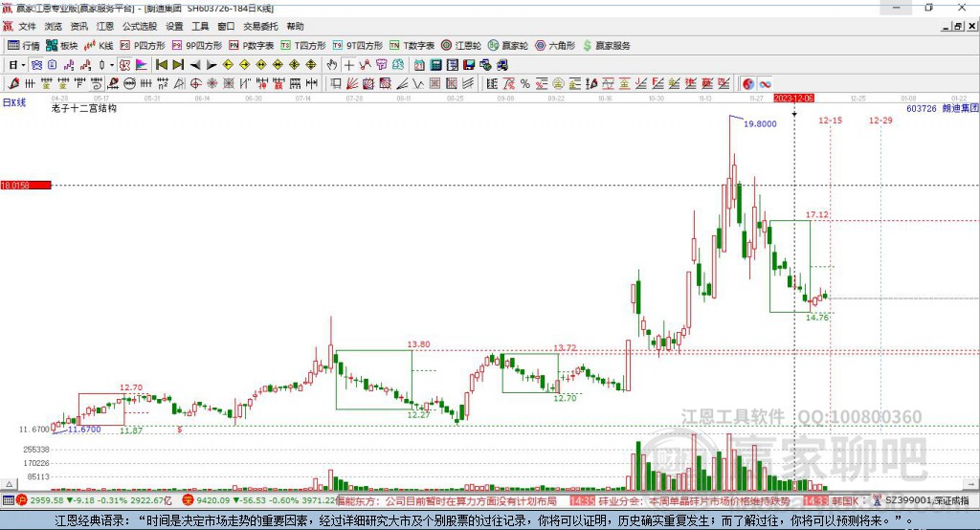980x530 pixels.
Task: Open the 9T四方形 tool
Action: [358, 46]
